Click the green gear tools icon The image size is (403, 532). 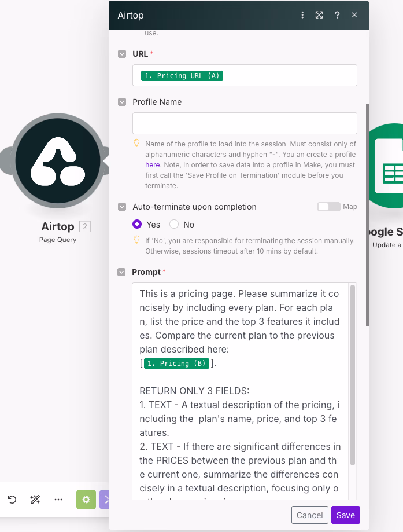(x=86, y=500)
